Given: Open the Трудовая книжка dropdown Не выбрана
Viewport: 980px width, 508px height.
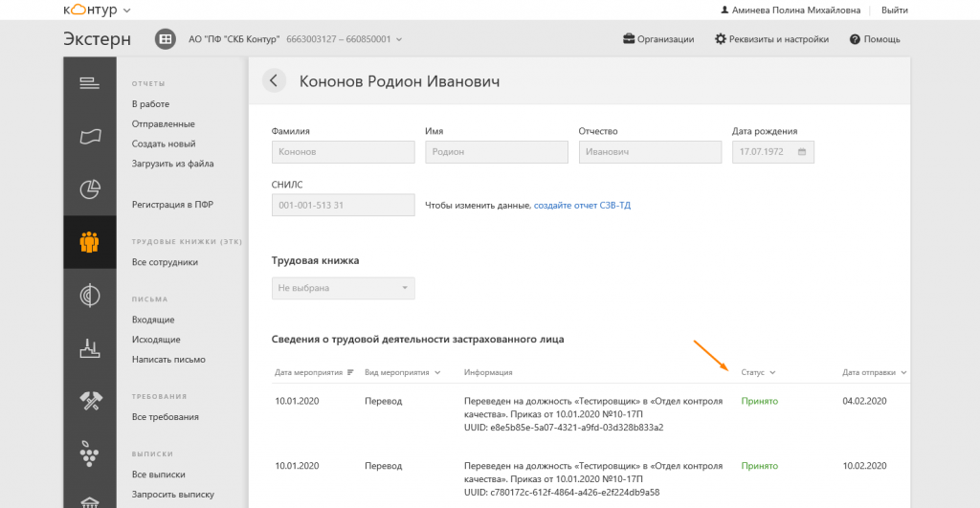Looking at the screenshot, I should (x=344, y=288).
